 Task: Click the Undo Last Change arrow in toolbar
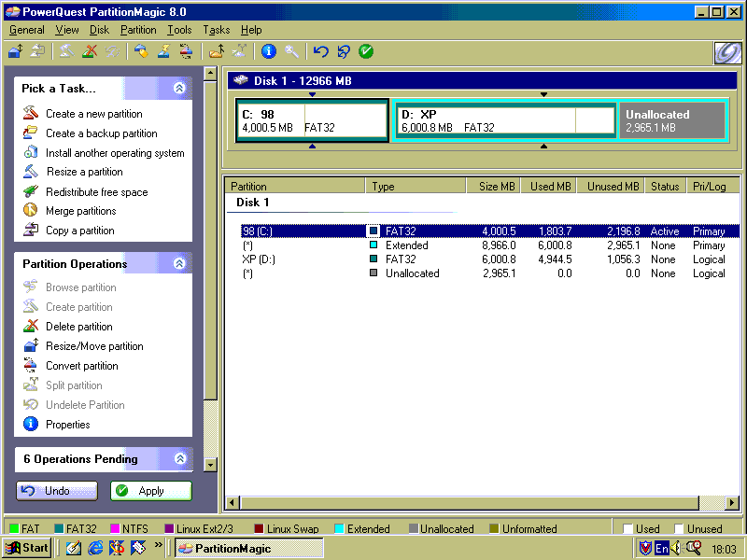tap(321, 51)
